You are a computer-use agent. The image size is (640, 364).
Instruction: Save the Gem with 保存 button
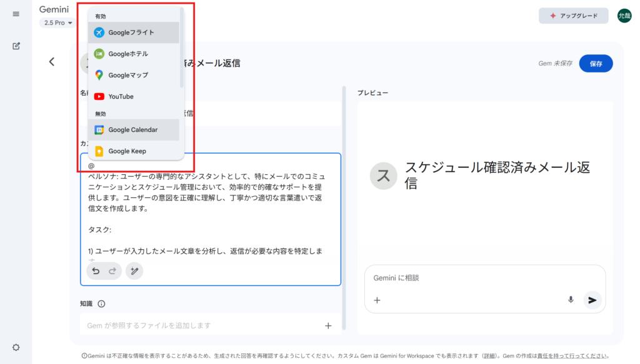[x=596, y=64]
